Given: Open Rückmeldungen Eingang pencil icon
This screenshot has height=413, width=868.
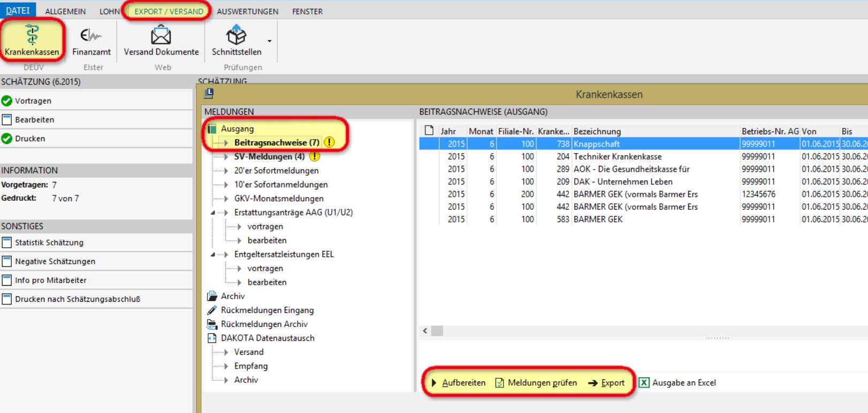Looking at the screenshot, I should (212, 310).
